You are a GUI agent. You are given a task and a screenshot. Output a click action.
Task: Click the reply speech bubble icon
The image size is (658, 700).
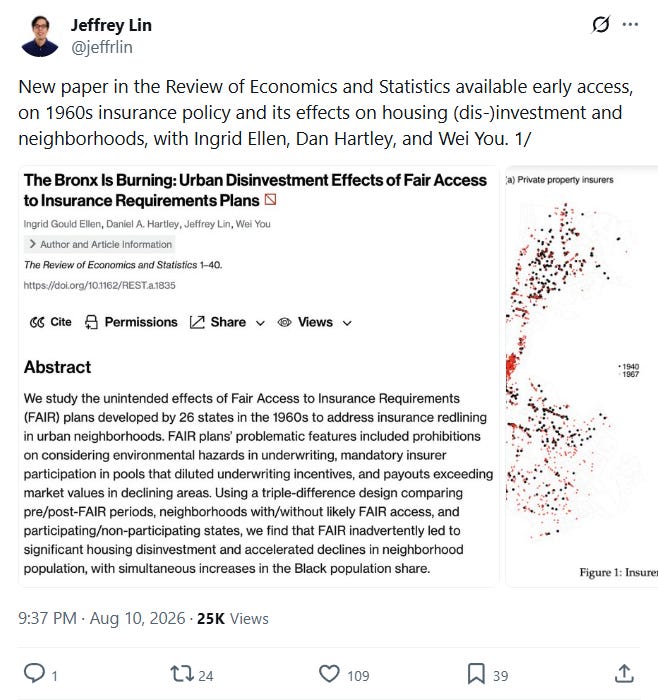pyautogui.click(x=34, y=673)
